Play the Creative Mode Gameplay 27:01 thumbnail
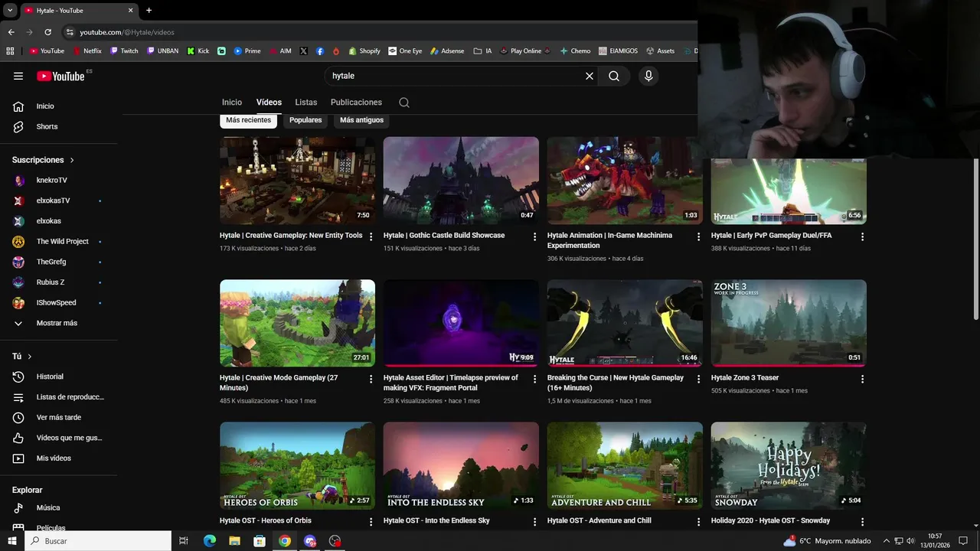The height and width of the screenshot is (551, 980). point(297,323)
